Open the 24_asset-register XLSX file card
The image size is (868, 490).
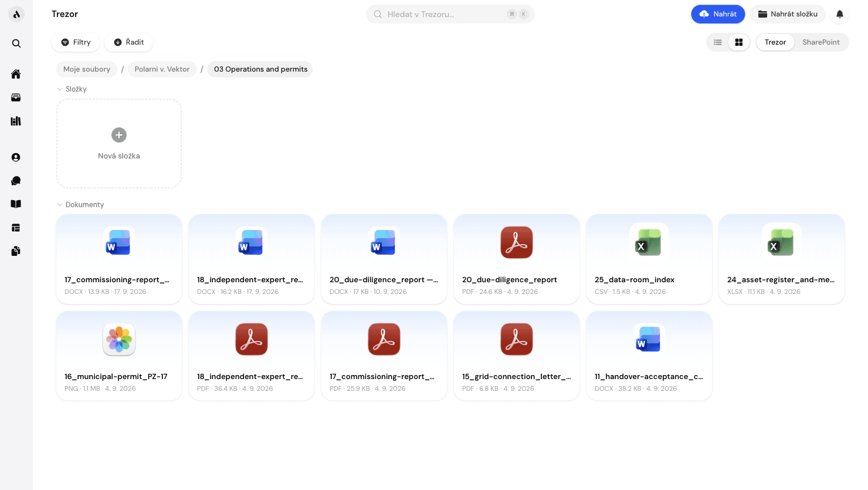[x=782, y=259]
